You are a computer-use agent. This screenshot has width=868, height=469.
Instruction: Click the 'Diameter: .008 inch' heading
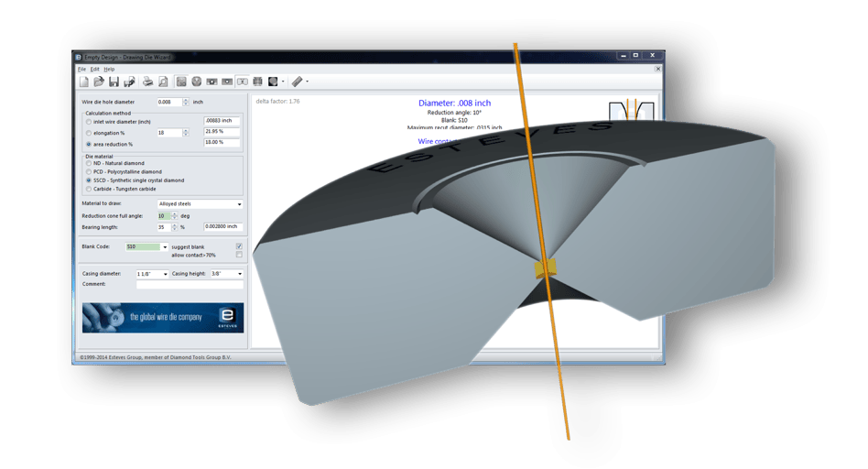(x=454, y=103)
